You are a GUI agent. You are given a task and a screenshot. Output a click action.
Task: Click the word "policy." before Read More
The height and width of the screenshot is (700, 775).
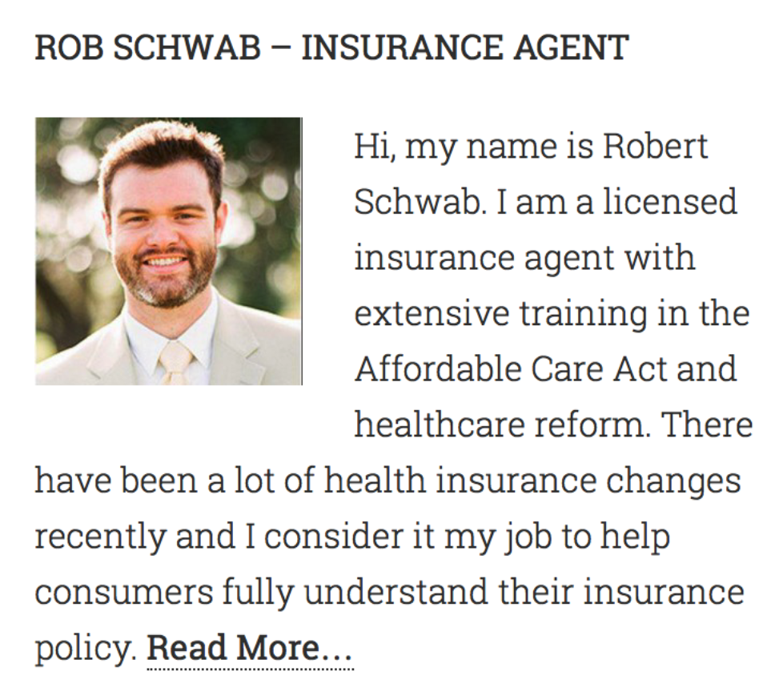(x=86, y=649)
